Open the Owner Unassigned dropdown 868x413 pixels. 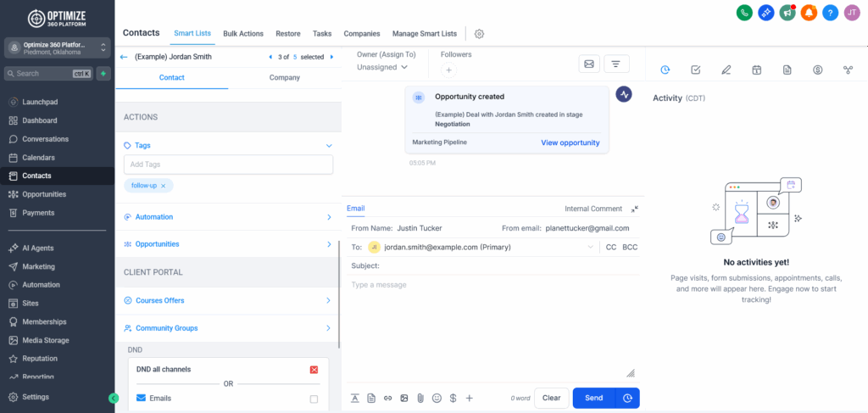382,67
